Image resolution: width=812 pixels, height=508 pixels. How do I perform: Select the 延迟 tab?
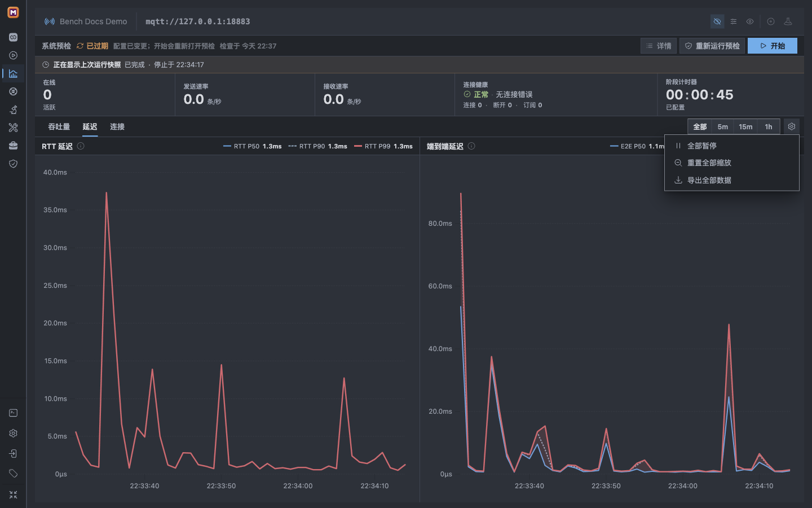90,127
